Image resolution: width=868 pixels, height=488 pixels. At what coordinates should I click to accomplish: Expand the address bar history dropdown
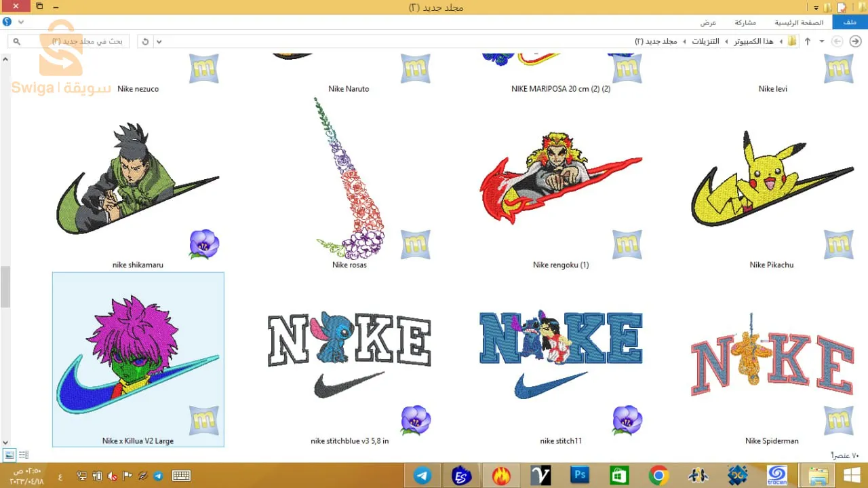coord(159,41)
